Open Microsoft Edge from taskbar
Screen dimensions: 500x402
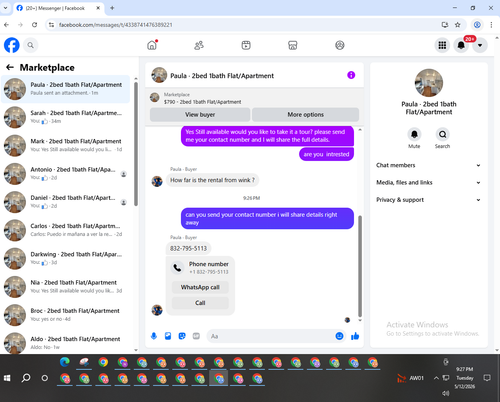click(x=65, y=362)
